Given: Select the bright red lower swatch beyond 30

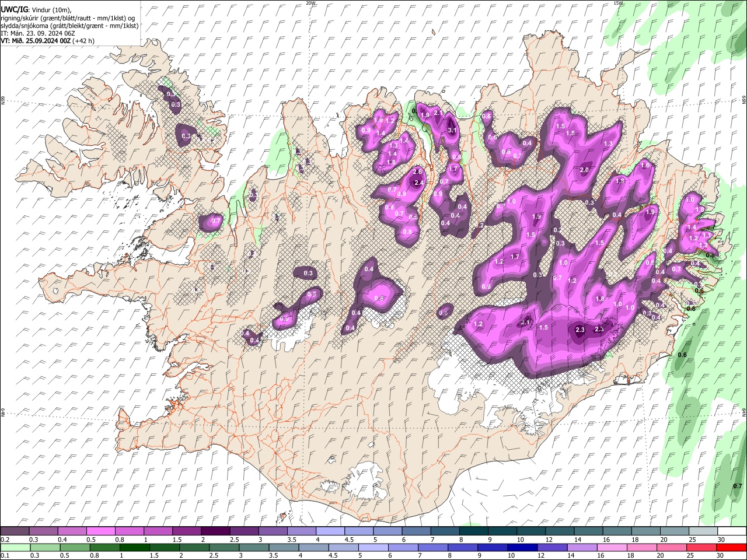Looking at the screenshot, I should coord(732,547).
